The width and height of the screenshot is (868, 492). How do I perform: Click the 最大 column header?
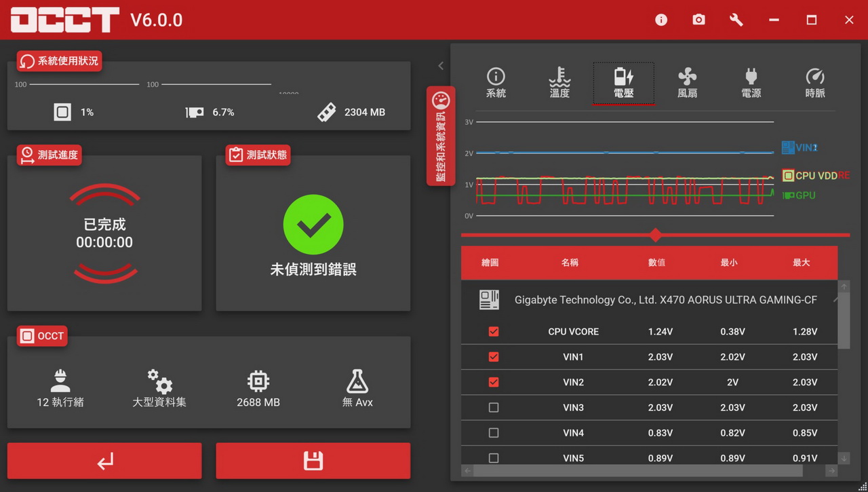coord(802,263)
